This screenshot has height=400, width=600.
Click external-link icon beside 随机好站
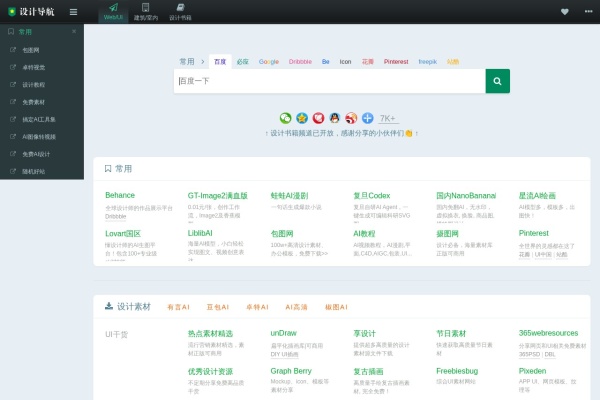[x=13, y=171]
